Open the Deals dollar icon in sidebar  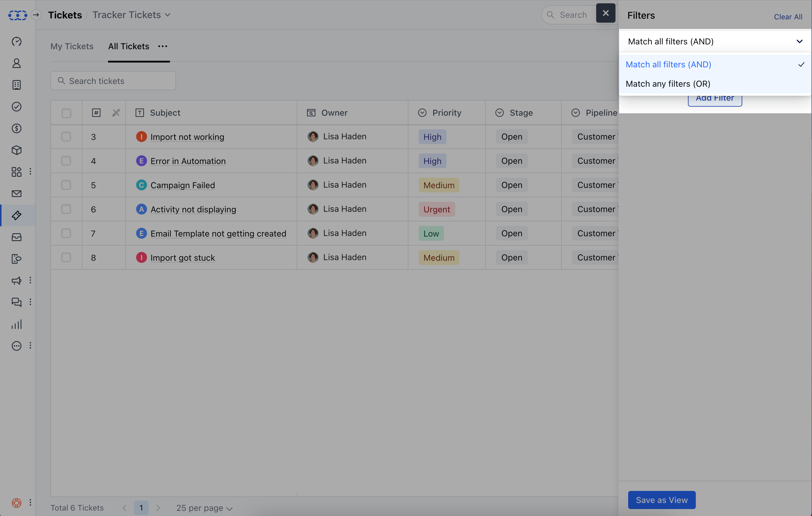[x=17, y=128]
